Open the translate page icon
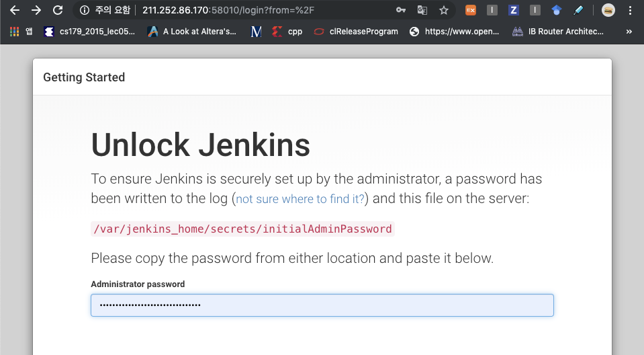 [x=422, y=10]
